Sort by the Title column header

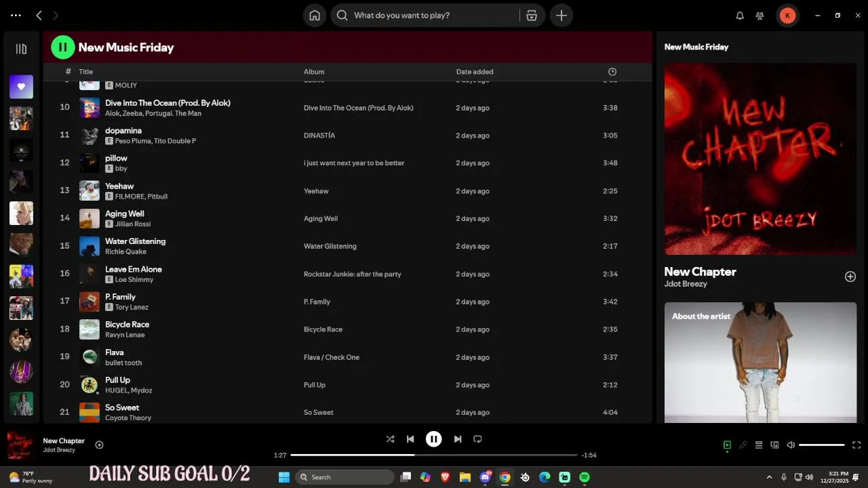click(x=85, y=72)
